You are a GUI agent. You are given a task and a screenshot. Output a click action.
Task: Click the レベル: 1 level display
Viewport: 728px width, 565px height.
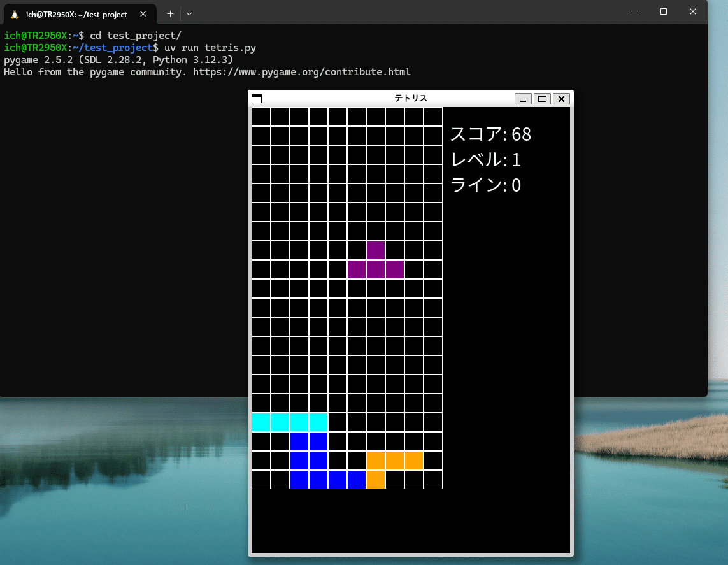(486, 160)
